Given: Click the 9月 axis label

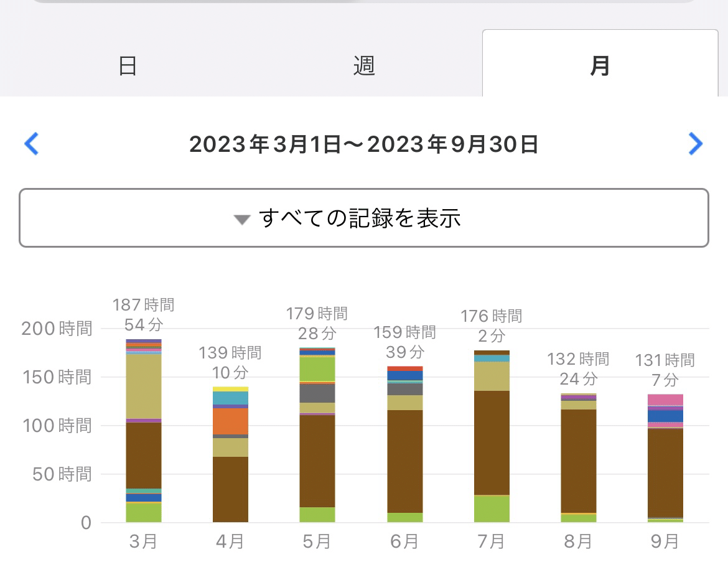Looking at the screenshot, I should tap(665, 541).
